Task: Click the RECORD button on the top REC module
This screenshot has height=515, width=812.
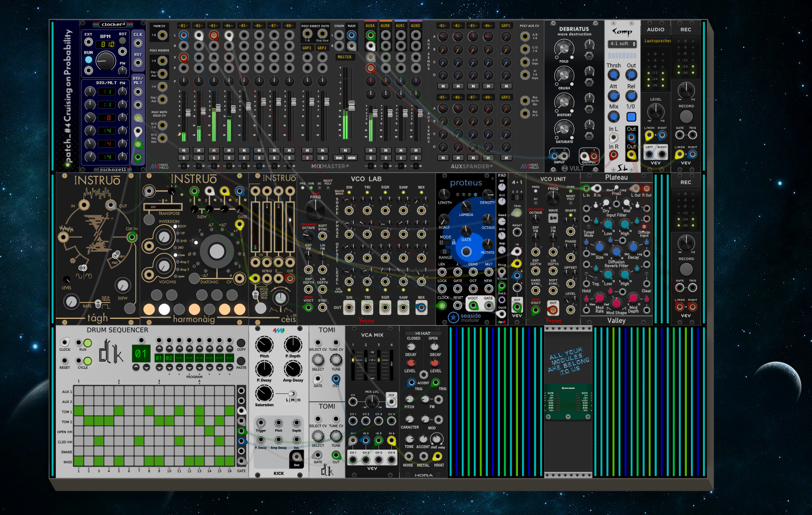Action: pyautogui.click(x=686, y=116)
